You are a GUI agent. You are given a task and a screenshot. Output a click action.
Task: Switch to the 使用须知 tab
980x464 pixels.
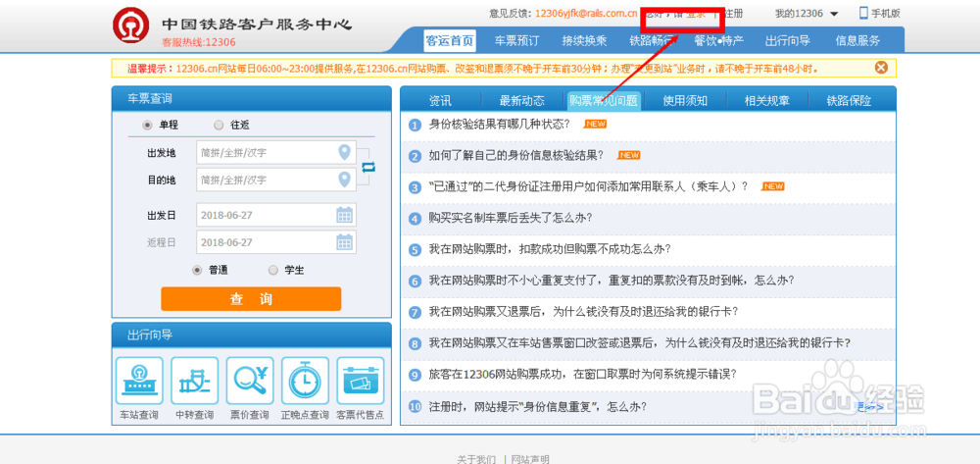[x=685, y=101]
